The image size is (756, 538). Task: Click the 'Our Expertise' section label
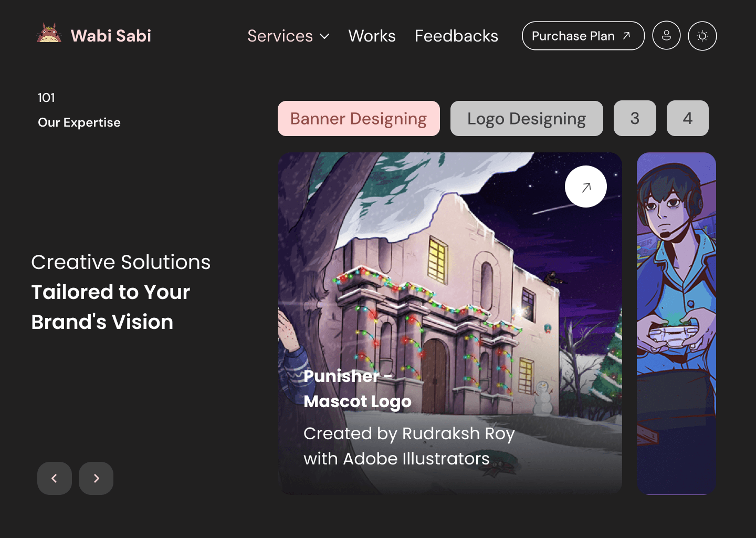coord(79,122)
